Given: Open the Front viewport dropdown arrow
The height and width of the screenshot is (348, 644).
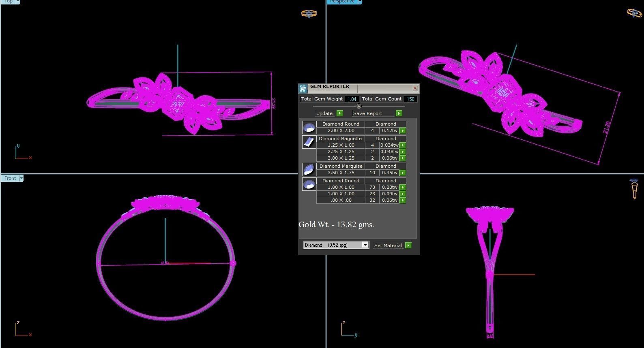Looking at the screenshot, I should pyautogui.click(x=21, y=178).
